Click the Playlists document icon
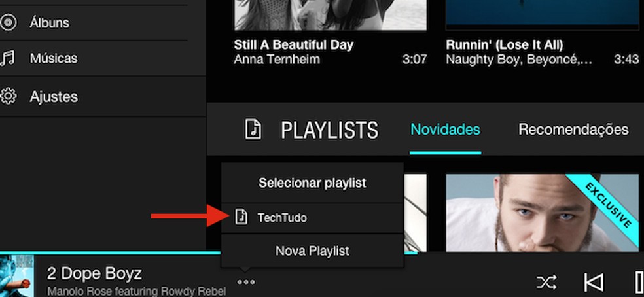644x297 pixels. [253, 130]
